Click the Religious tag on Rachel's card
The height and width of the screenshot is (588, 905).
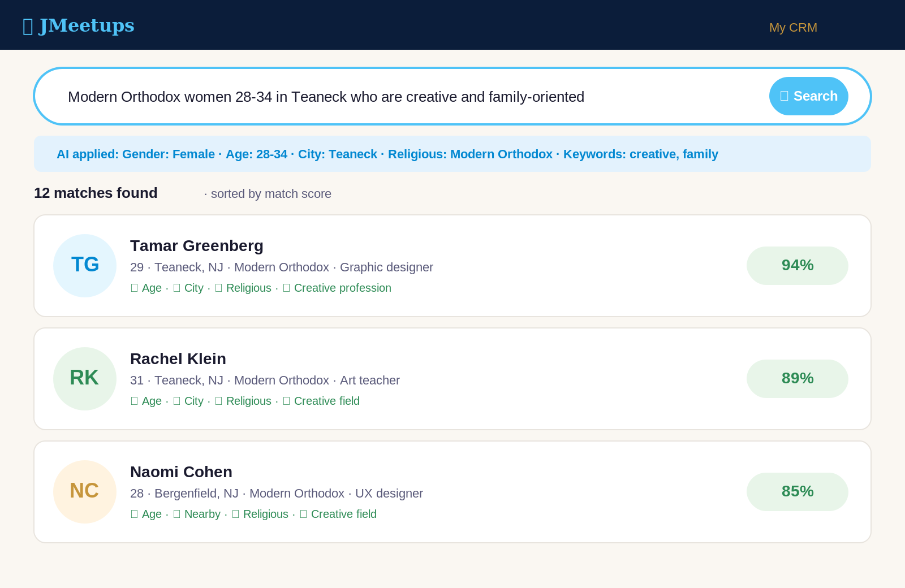point(243,401)
